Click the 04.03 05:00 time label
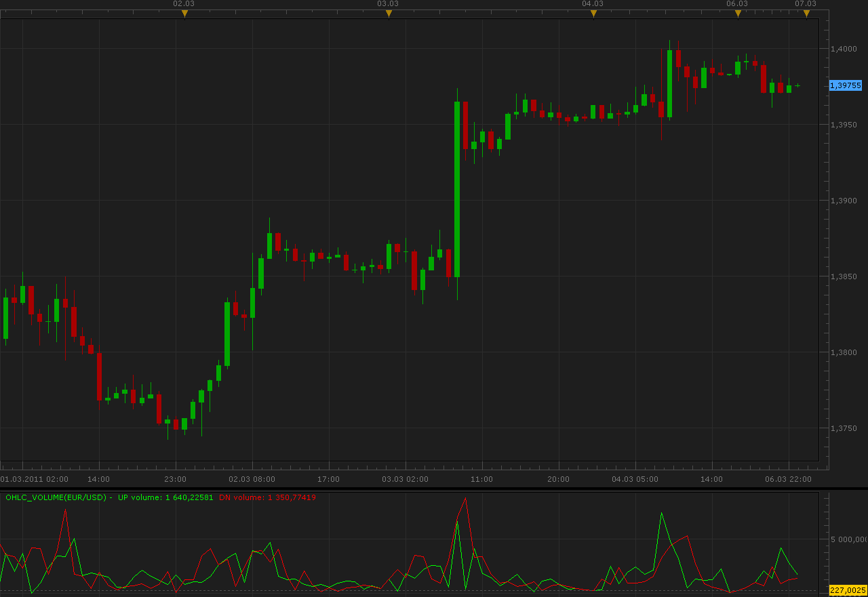This screenshot has height=597, width=868. 635,479
